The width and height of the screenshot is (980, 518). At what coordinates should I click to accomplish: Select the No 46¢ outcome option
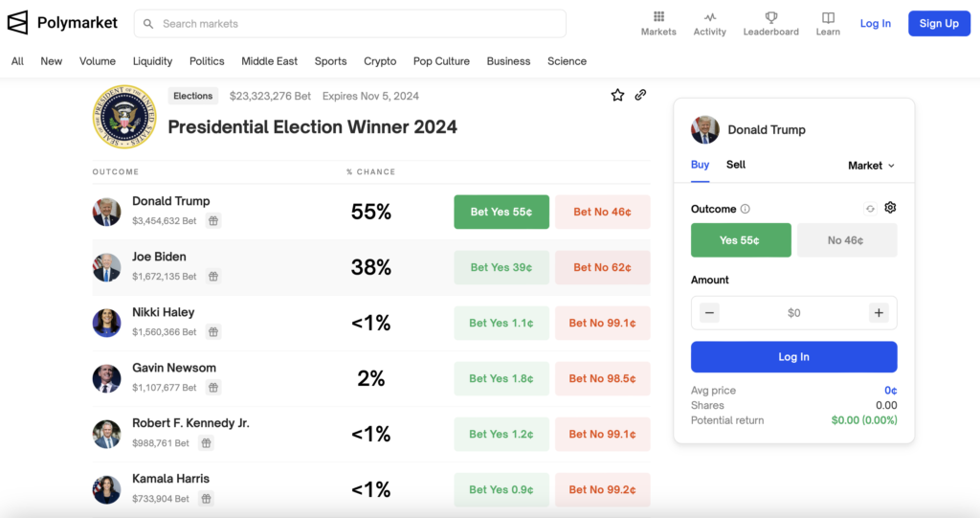point(846,240)
